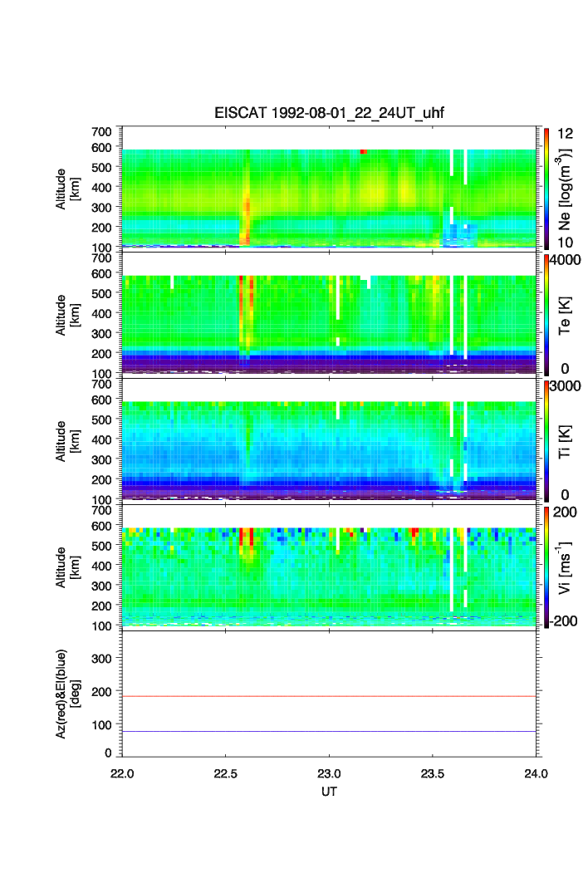Image resolution: width=588 pixels, height=883 pixels.
Task: Click the Vi ion velocity color bar
Action: [546, 567]
